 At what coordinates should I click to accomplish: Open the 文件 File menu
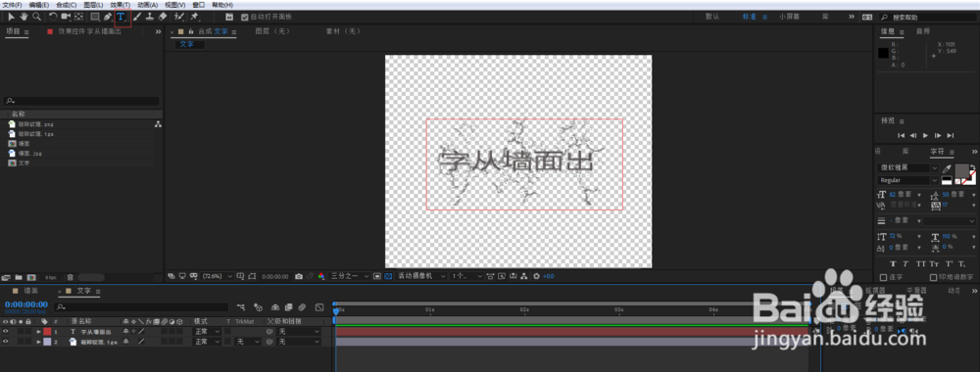coord(12,4)
